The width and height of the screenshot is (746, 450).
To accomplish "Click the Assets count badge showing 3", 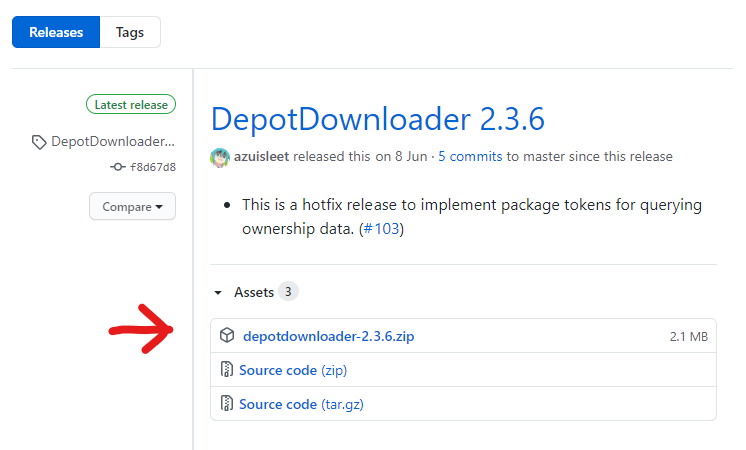I will pos(288,292).
